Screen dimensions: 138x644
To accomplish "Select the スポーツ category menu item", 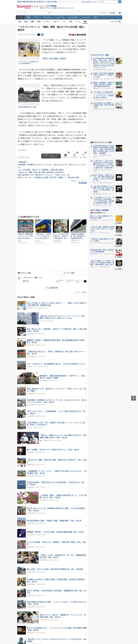I will (56, 21).
